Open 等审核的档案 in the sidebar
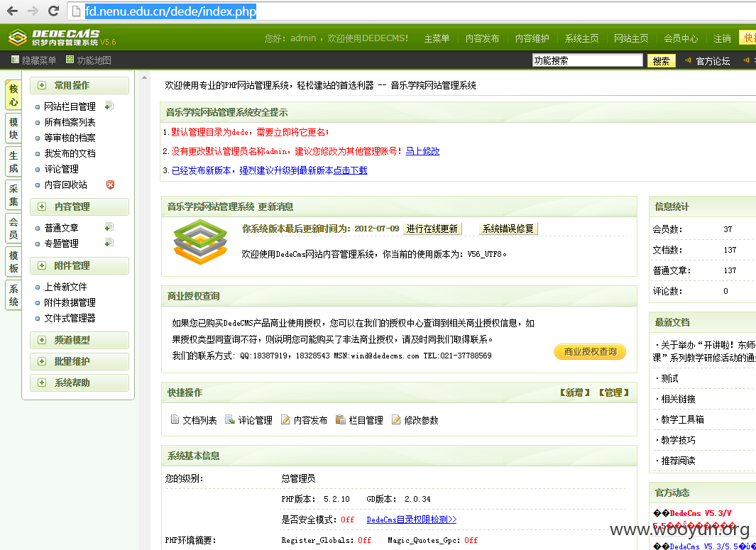This screenshot has height=550, width=756. coord(70,138)
